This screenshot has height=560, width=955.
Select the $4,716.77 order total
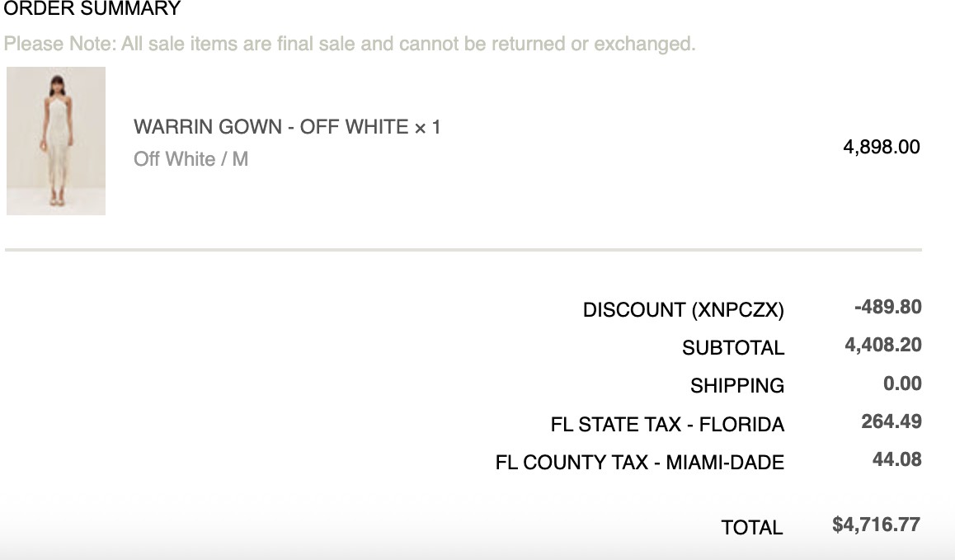(x=876, y=525)
